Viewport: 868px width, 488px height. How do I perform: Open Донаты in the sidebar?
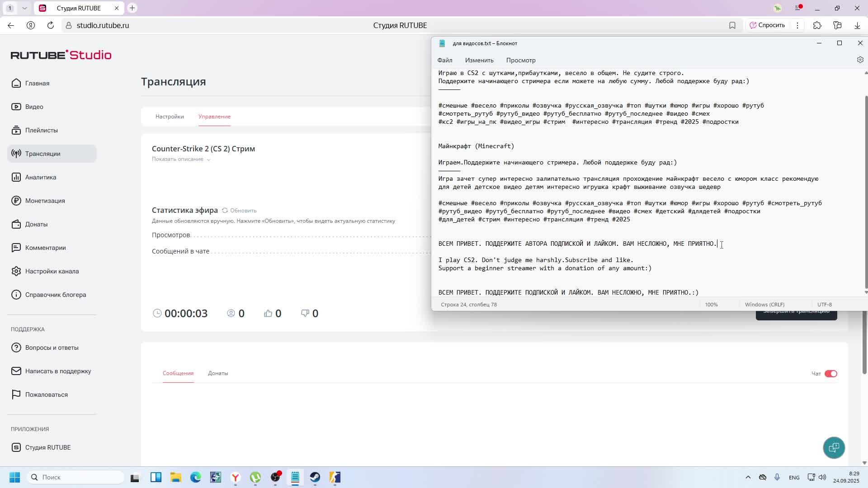36,224
